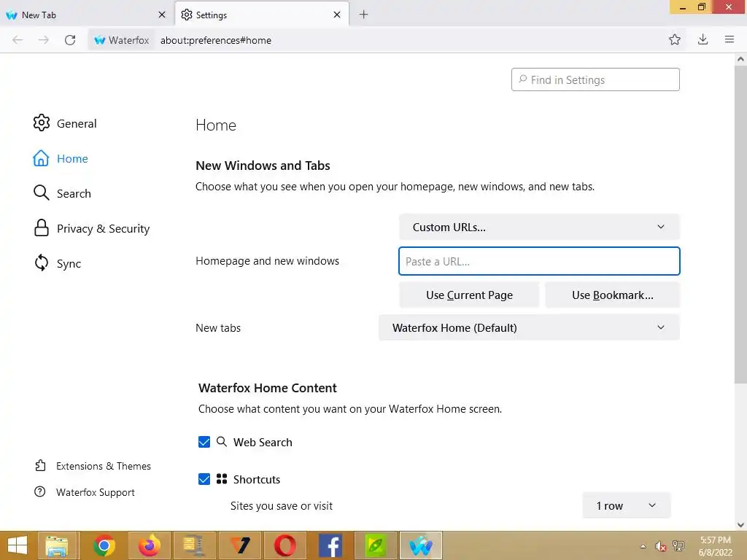Image resolution: width=747 pixels, height=560 pixels.
Task: Launch Google Chrome from taskbar
Action: (104, 545)
